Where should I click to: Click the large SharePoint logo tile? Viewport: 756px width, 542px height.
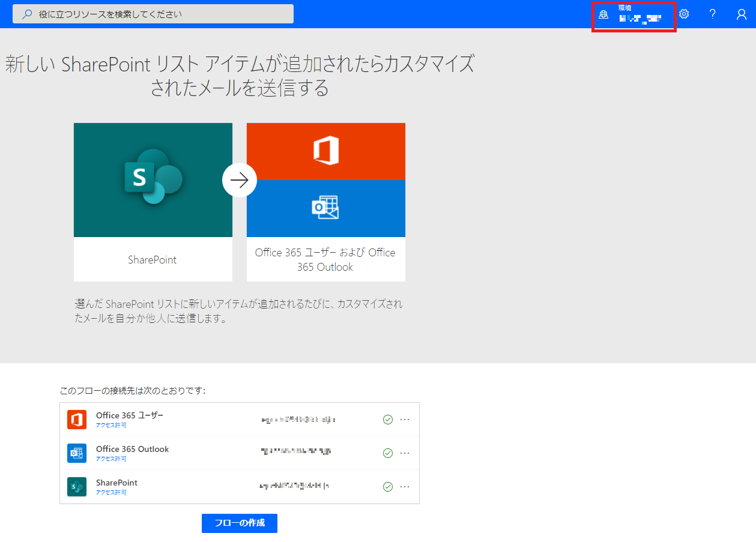tap(153, 180)
